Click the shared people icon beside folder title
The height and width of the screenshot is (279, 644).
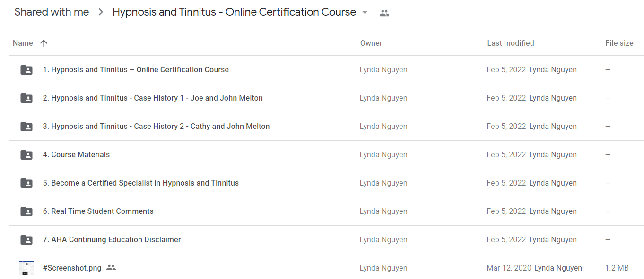(x=384, y=13)
